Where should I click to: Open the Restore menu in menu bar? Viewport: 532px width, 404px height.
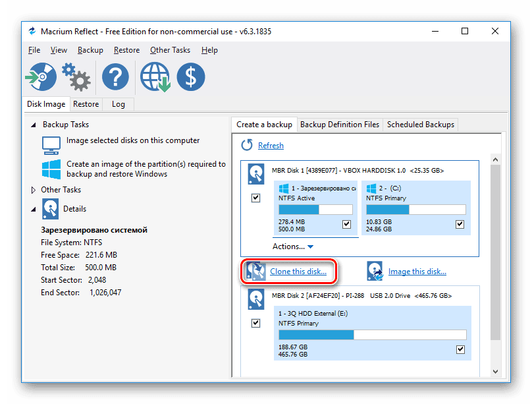pos(126,50)
